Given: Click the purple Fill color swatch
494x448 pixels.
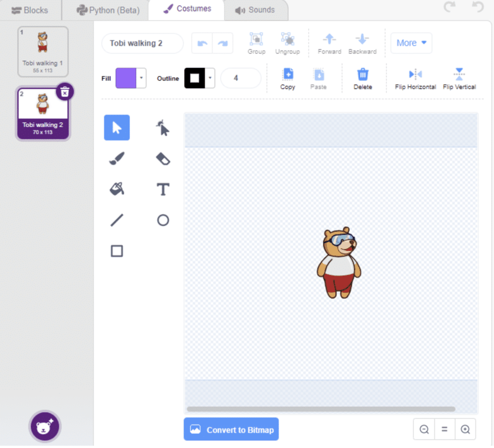Looking at the screenshot, I should (126, 78).
